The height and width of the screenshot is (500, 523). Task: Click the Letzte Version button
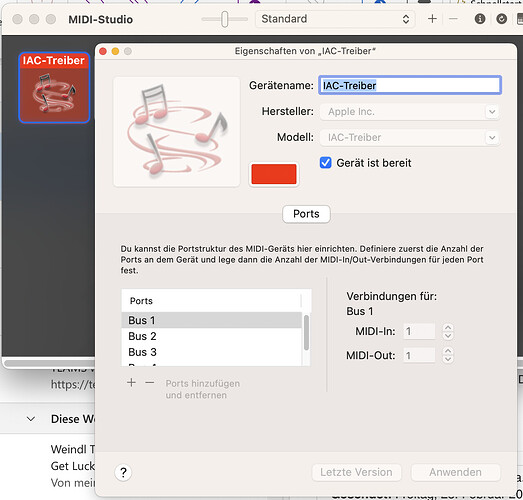point(356,472)
